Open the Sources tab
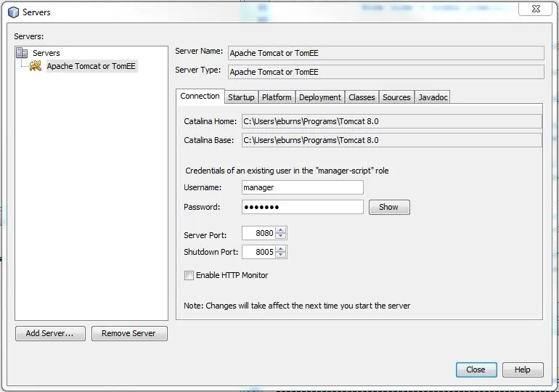 coord(396,97)
